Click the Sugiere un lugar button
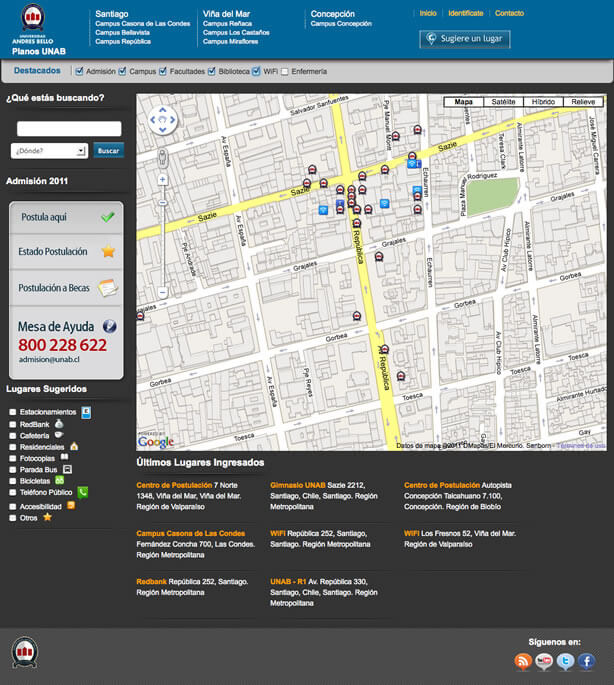Image resolution: width=614 pixels, height=685 pixels. (465, 39)
